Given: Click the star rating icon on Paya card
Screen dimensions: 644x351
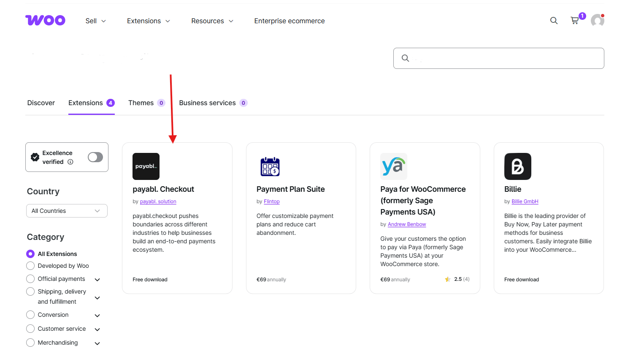Looking at the screenshot, I should (x=448, y=279).
